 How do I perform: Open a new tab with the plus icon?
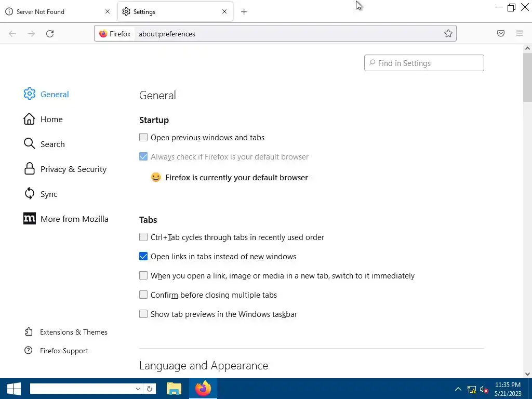pos(244,12)
